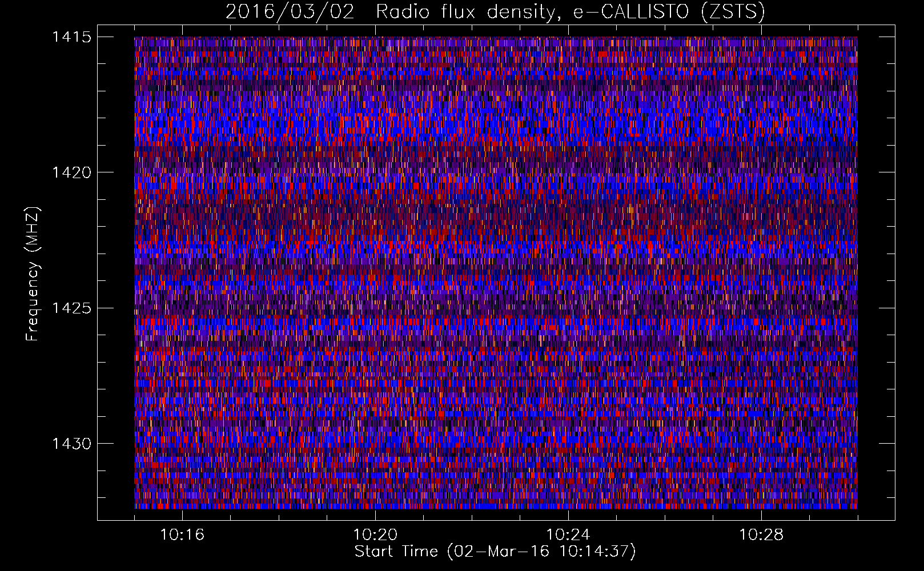The height and width of the screenshot is (571, 924).
Task: Click the plot title 'Radio flux density, e-CALLISTO (ZSTS)'
Action: click(x=570, y=12)
